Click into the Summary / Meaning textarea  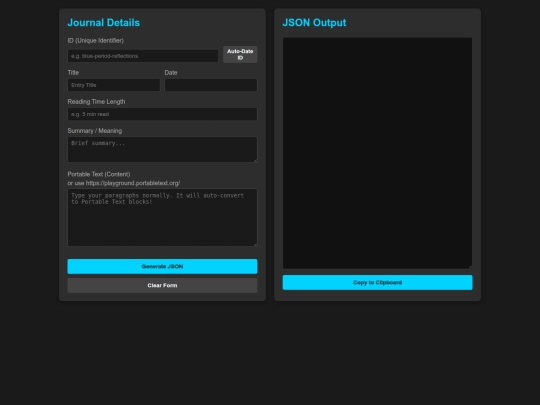[x=162, y=149]
